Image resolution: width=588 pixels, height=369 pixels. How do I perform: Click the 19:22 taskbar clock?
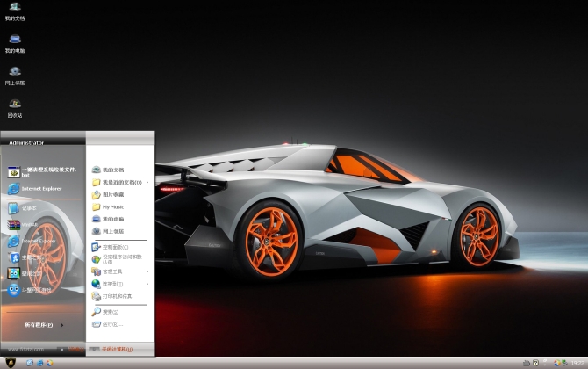[x=577, y=363]
